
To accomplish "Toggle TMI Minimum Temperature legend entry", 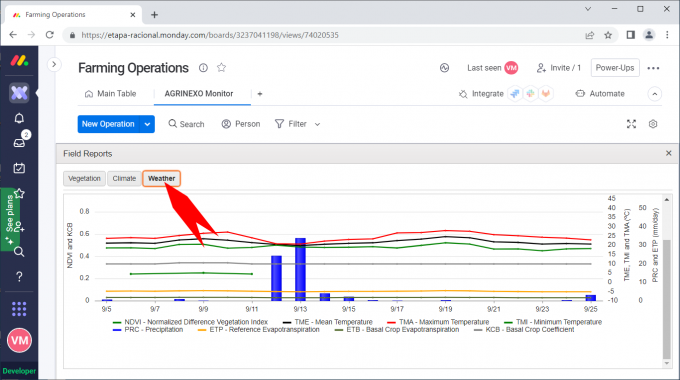I will tap(553, 322).
